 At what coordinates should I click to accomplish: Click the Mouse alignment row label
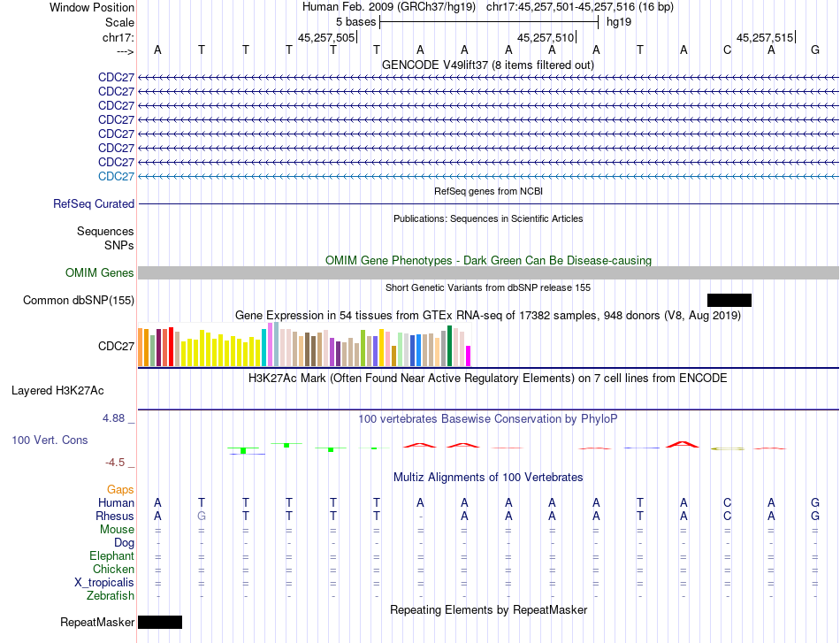(118, 530)
